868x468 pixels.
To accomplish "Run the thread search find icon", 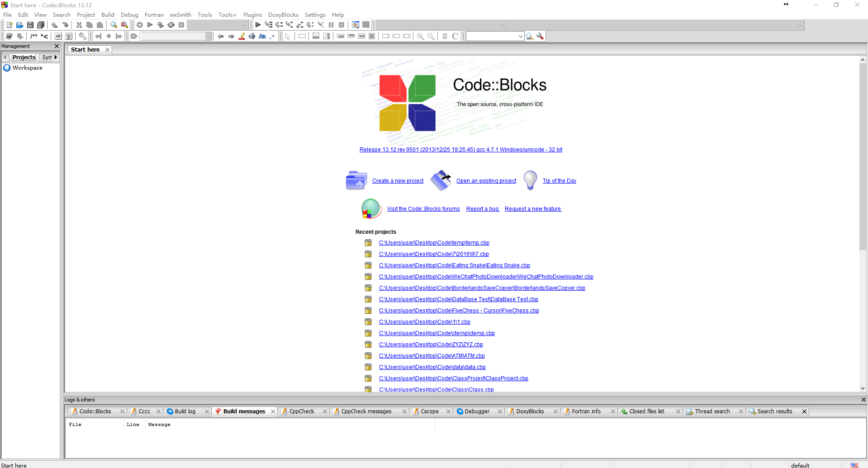I will (x=530, y=36).
